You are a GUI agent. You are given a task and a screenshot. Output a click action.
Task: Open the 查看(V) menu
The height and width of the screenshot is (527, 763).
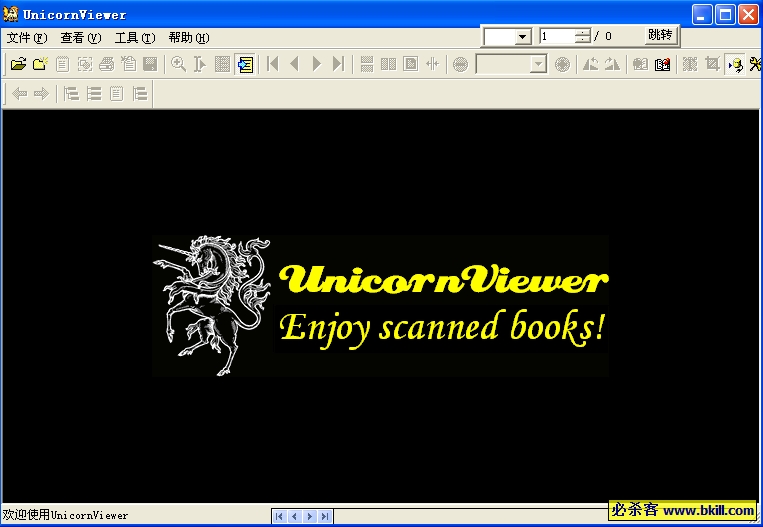(81, 37)
